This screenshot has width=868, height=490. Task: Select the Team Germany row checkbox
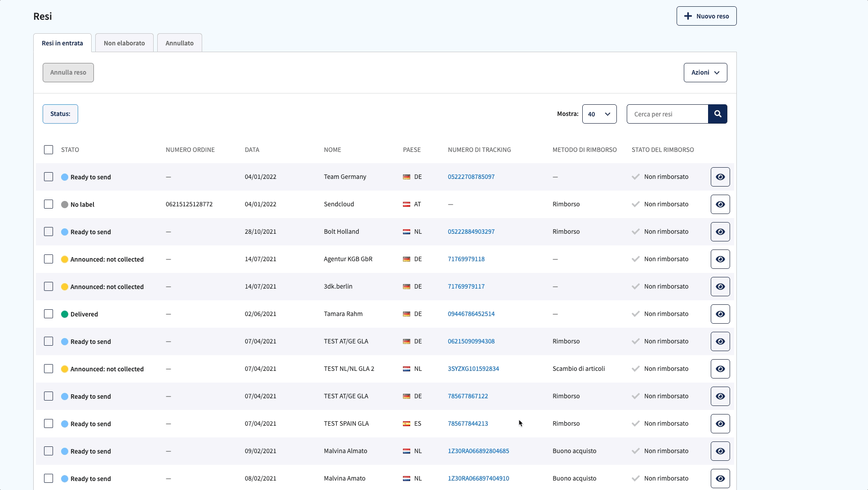pos(49,177)
